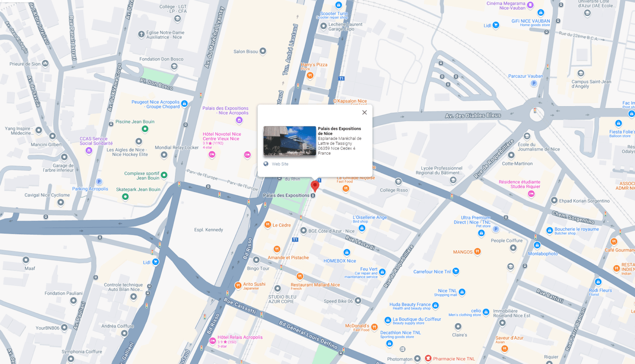Select the Carrefour Nice Tnl shopping cart icon
Viewport: 635px width, 364px height.
coord(456,271)
